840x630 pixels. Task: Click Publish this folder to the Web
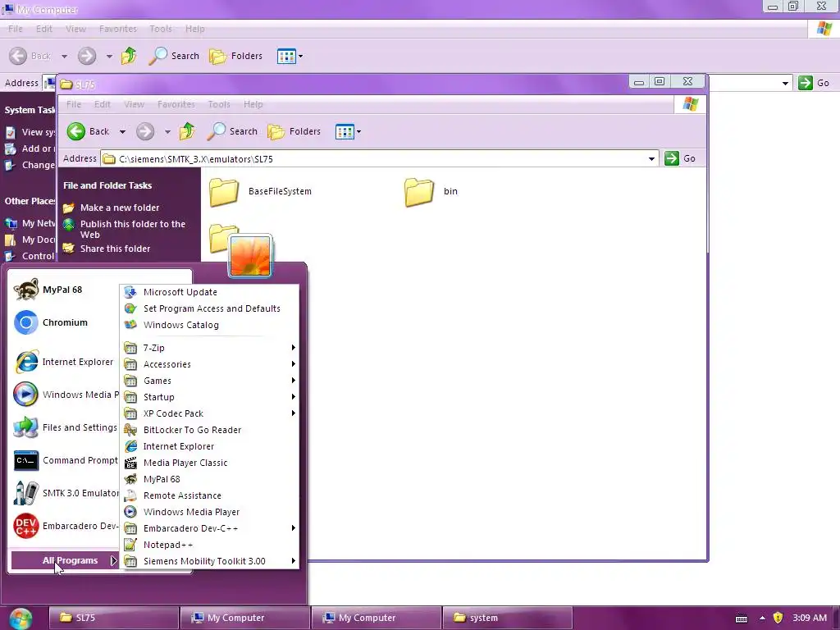click(x=132, y=230)
